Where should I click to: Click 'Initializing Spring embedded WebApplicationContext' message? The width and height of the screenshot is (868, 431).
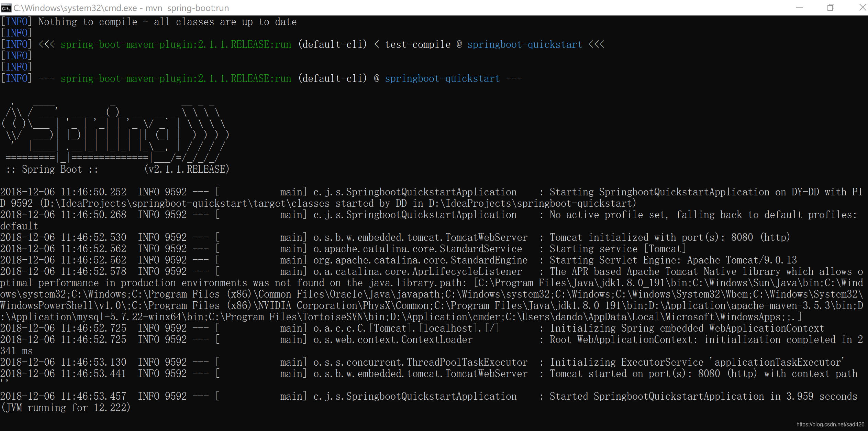click(x=687, y=328)
